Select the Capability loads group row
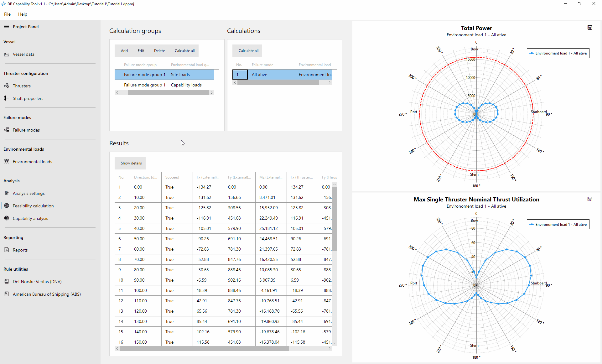Screen dimensions: 602x364 [x=164, y=85]
